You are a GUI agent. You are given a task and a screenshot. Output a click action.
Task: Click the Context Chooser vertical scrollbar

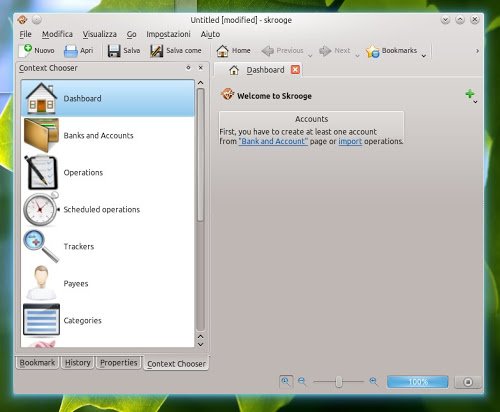(200, 208)
